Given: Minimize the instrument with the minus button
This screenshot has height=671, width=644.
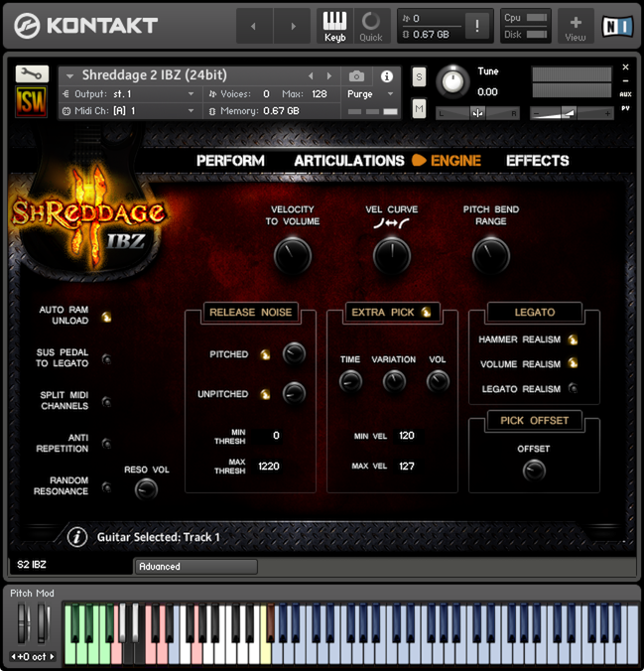Looking at the screenshot, I should [x=625, y=80].
